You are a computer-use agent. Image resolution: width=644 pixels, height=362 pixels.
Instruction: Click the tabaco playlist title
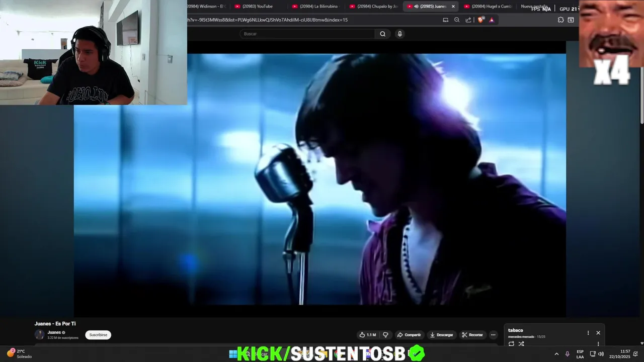pos(516,330)
